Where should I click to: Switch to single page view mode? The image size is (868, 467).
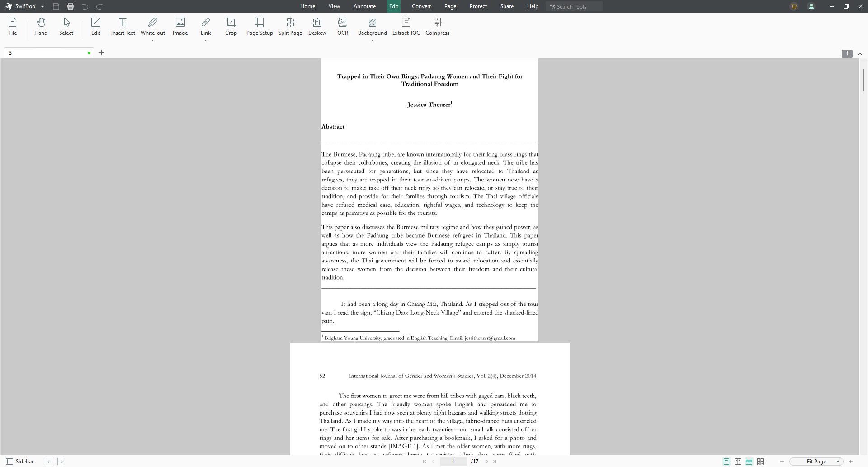pos(726,462)
